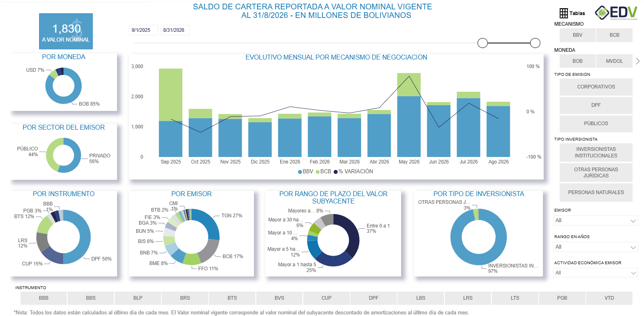The height and width of the screenshot is (316, 644).
Task: Select the Sep 2025 bar label
Action: tap(171, 162)
